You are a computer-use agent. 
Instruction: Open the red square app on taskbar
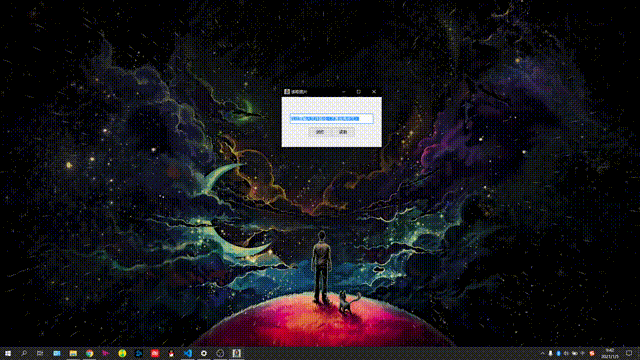pos(155,353)
